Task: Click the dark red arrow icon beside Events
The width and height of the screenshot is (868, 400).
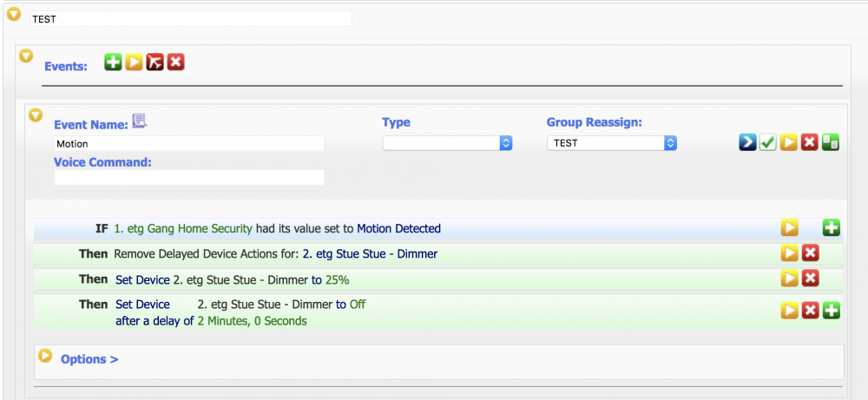Action: 155,62
